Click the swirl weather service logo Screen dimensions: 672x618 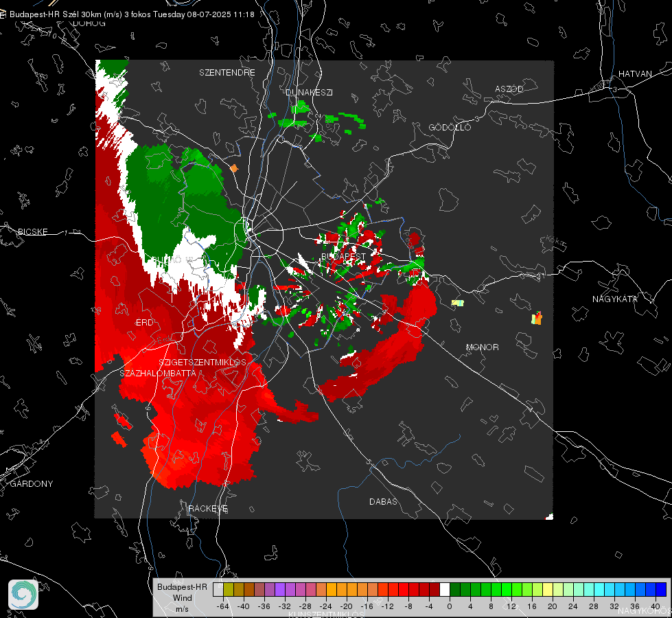(23, 595)
